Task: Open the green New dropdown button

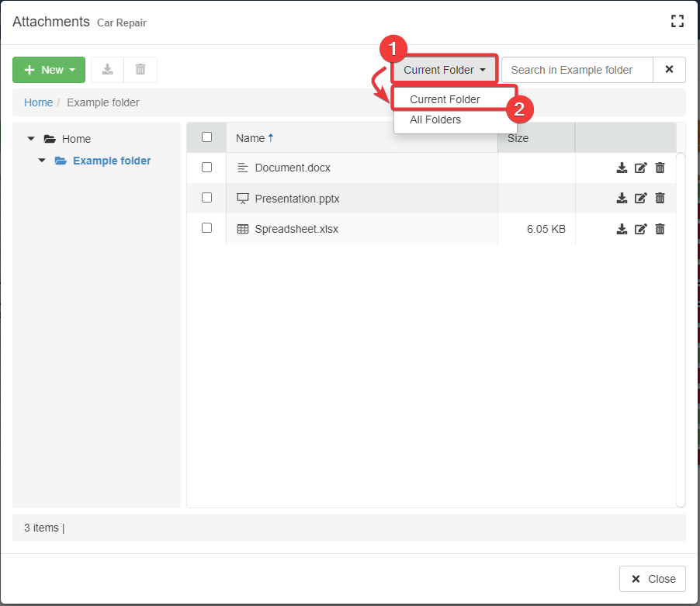Action: (x=49, y=70)
